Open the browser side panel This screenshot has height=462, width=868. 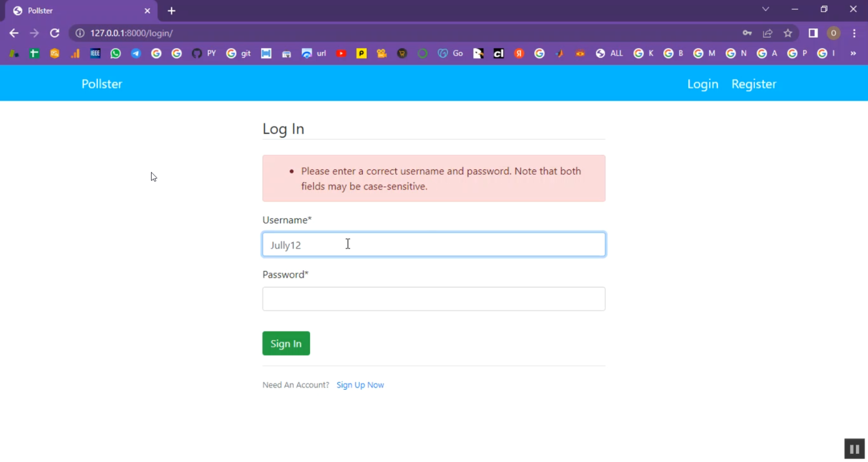pyautogui.click(x=813, y=33)
